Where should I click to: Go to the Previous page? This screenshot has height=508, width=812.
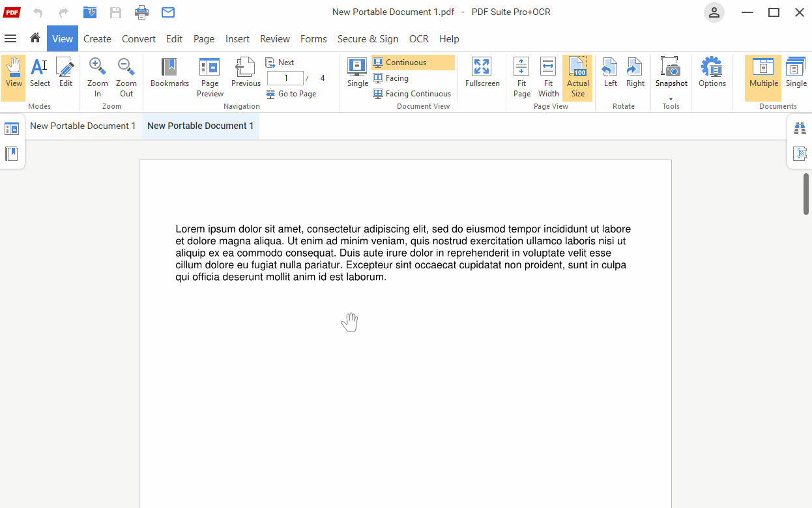tap(246, 72)
